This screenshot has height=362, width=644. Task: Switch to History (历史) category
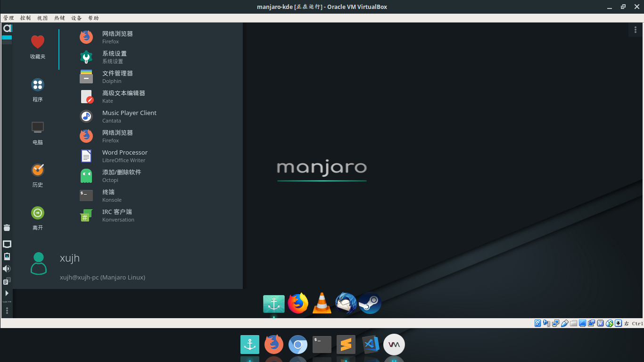pyautogui.click(x=38, y=175)
